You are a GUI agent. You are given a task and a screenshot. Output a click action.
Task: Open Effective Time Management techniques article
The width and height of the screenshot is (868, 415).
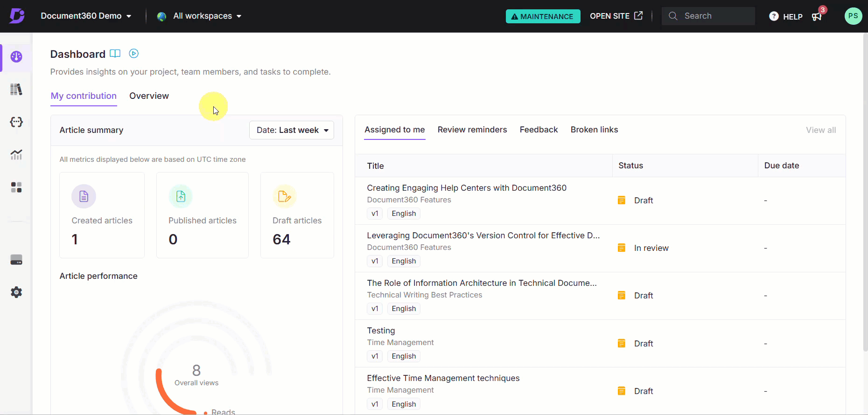[443, 378]
